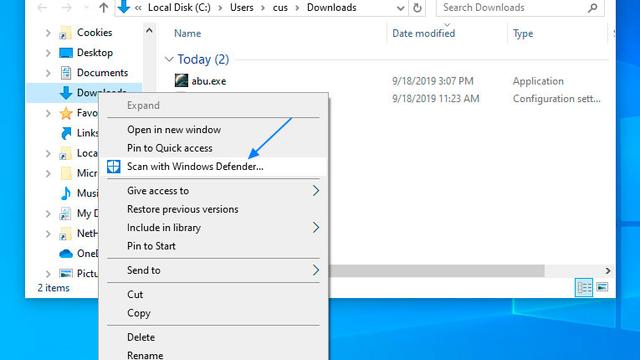The width and height of the screenshot is (640, 360).
Task: Select the Favorites star icon
Action: tap(66, 113)
